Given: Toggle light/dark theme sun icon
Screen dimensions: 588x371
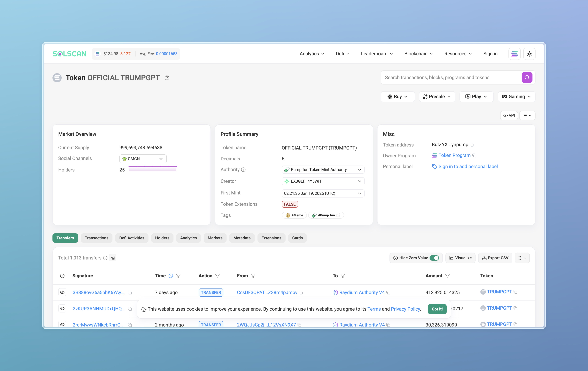Looking at the screenshot, I should pos(529,54).
